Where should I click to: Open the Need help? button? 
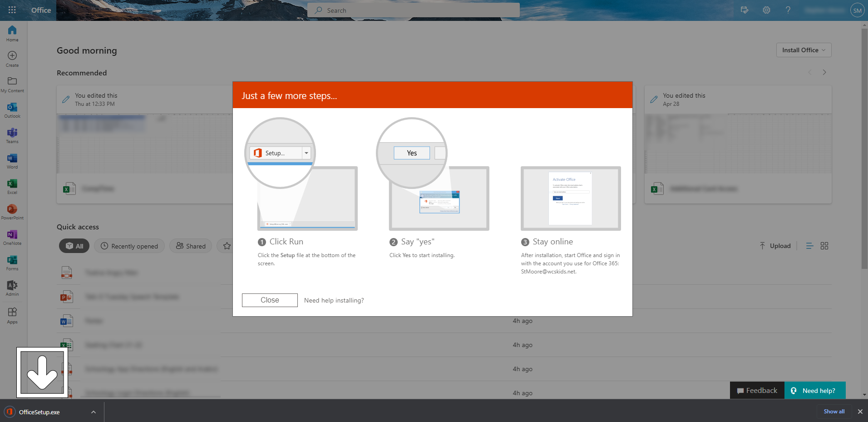pyautogui.click(x=815, y=390)
